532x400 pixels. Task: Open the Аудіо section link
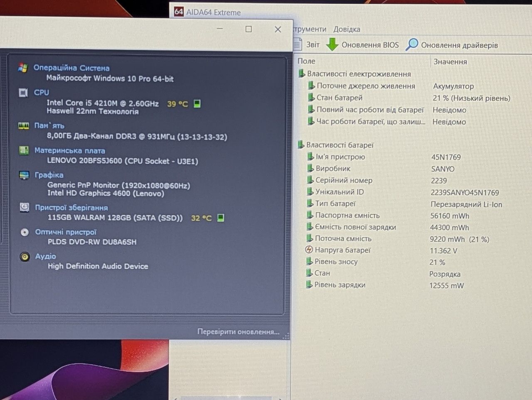coord(45,256)
